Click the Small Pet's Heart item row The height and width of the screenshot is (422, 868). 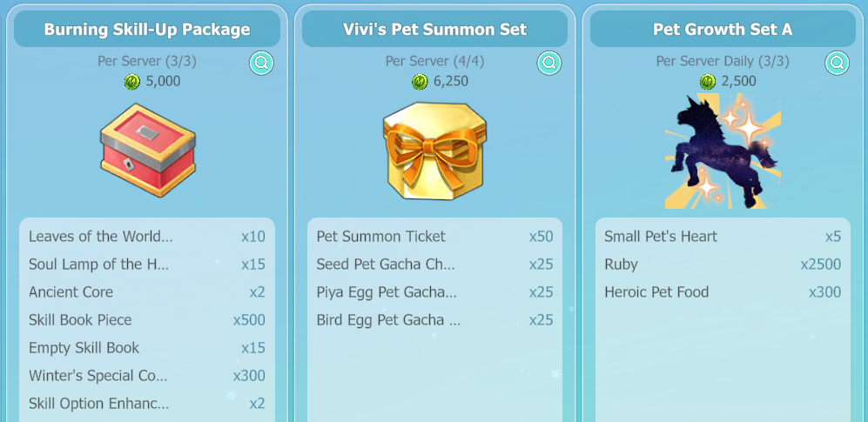[723, 237]
